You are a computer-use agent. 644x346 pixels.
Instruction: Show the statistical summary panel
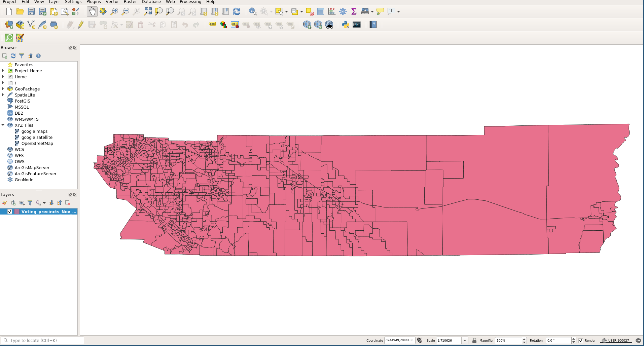point(354,11)
